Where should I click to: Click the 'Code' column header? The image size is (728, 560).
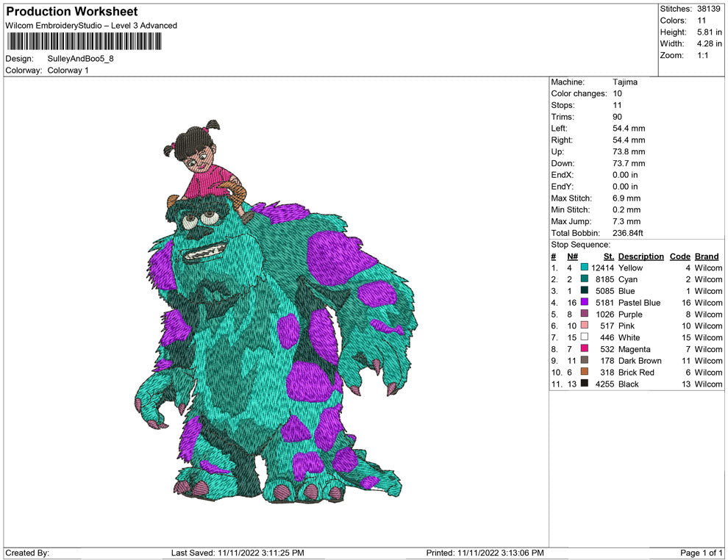coord(679,256)
